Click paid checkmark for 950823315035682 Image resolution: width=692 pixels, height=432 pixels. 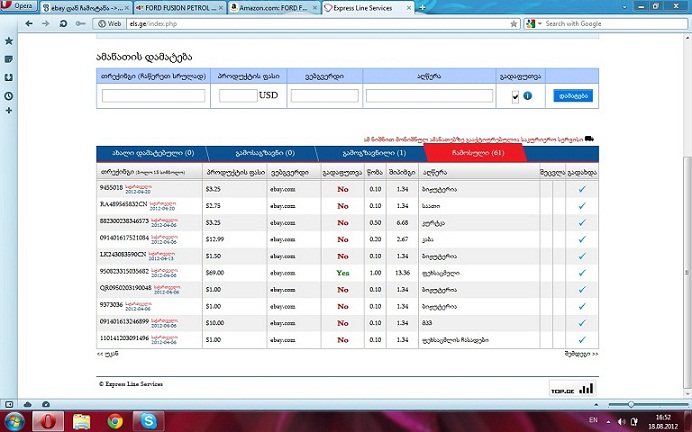click(582, 273)
